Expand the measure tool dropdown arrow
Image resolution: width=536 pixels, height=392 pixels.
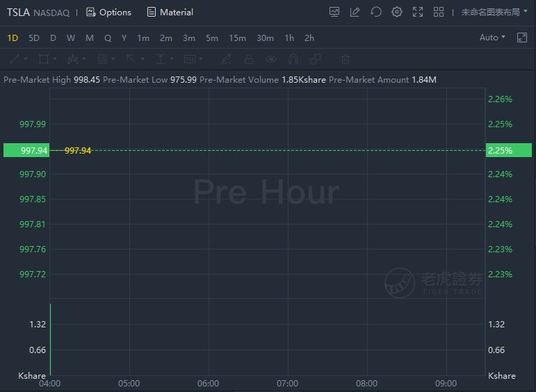point(172,59)
